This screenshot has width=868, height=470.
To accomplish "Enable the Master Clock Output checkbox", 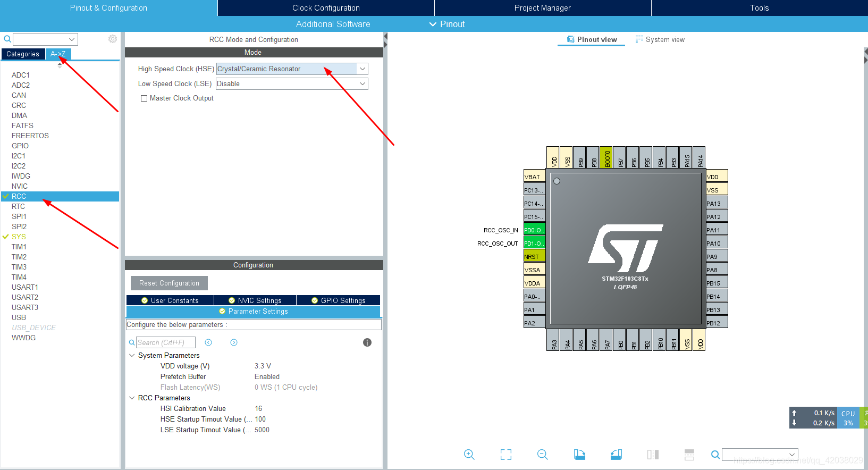I will click(x=144, y=98).
